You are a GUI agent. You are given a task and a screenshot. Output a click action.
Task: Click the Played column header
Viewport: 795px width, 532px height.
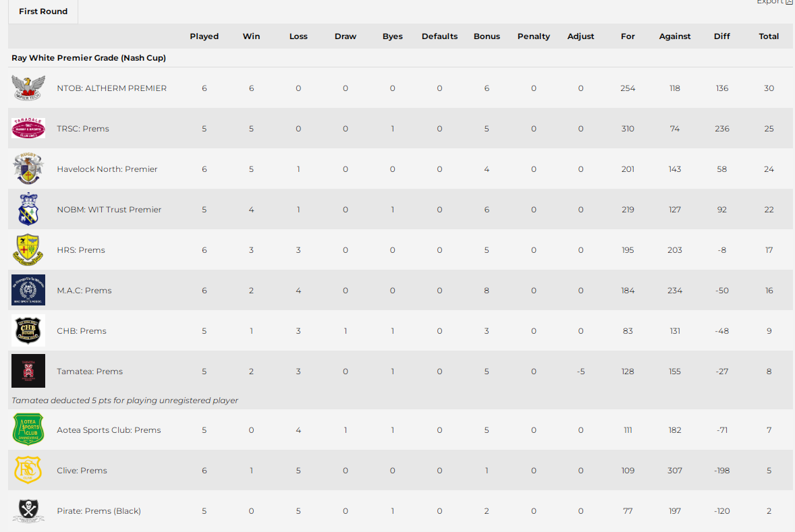[x=204, y=36]
